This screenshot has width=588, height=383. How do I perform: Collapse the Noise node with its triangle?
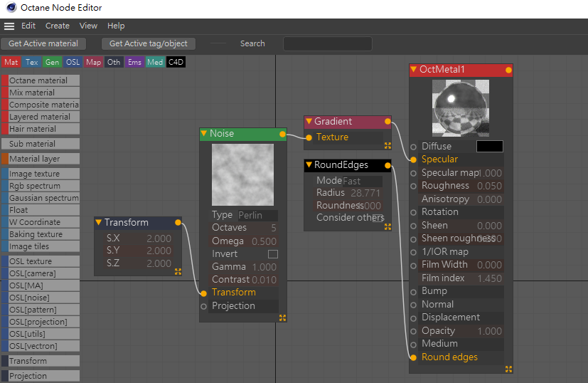(203, 133)
